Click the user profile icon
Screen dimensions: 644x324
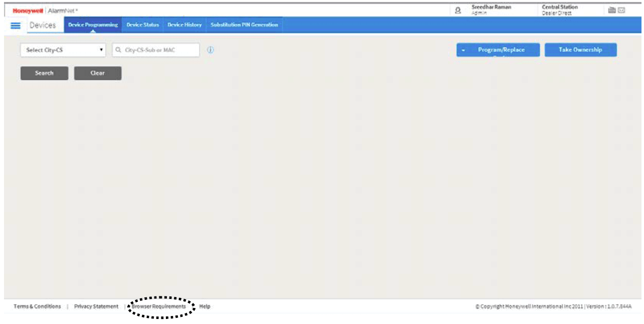tap(458, 10)
